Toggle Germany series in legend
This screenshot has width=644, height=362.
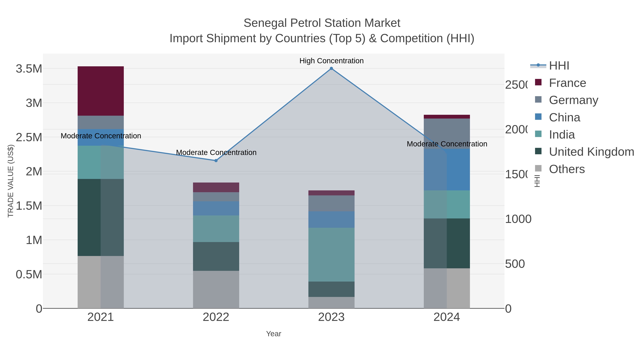pos(567,100)
